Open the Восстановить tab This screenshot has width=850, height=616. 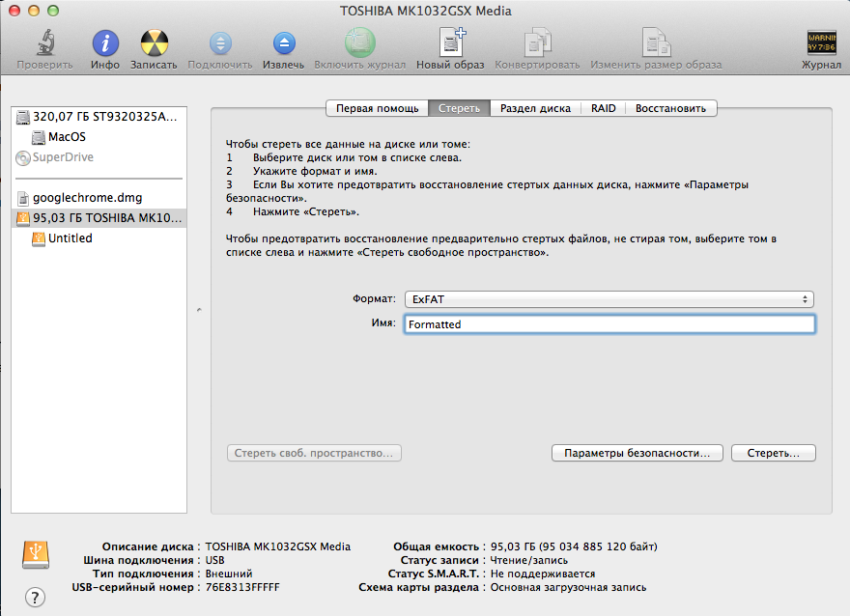coord(670,108)
